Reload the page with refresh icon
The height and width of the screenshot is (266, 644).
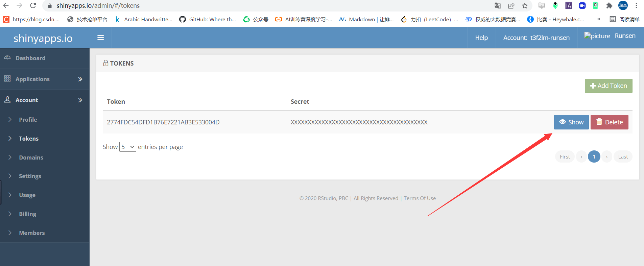pos(33,5)
